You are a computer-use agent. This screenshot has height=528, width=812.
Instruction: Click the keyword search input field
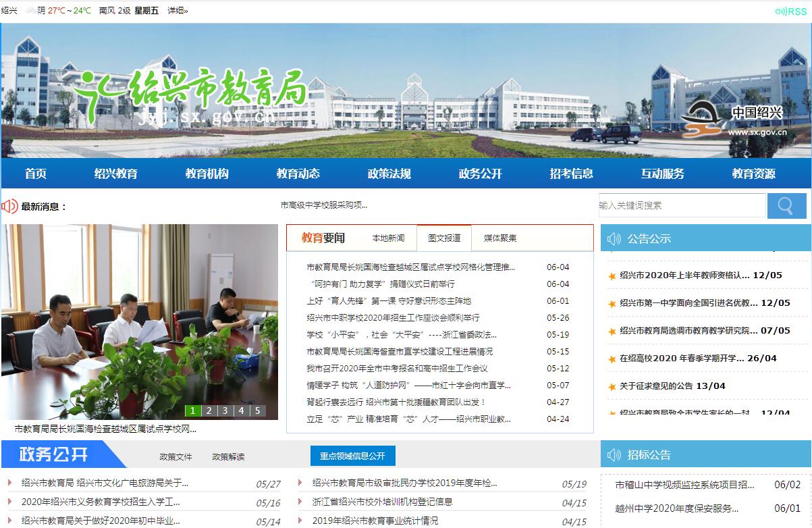(x=682, y=205)
